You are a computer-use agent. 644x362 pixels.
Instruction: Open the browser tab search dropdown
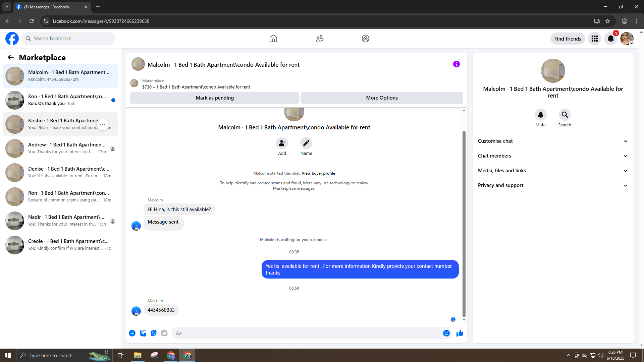tap(7, 7)
